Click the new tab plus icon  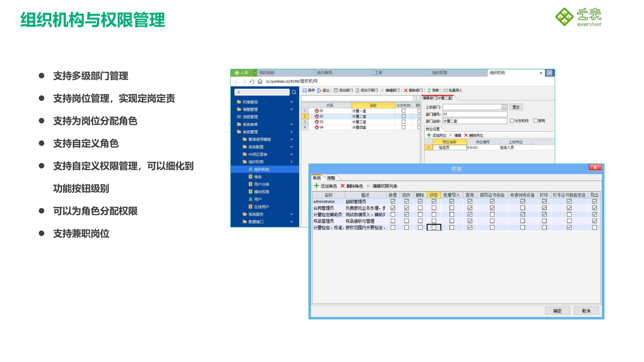pos(549,73)
